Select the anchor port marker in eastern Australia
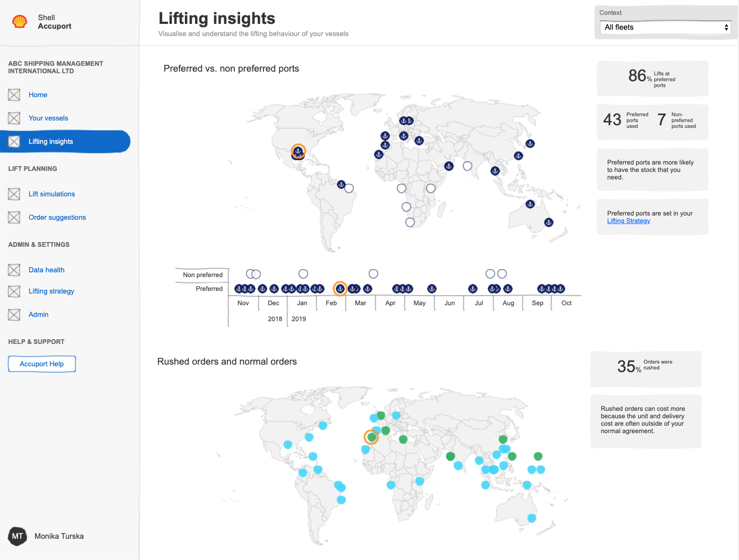This screenshot has height=560, width=739. [549, 222]
